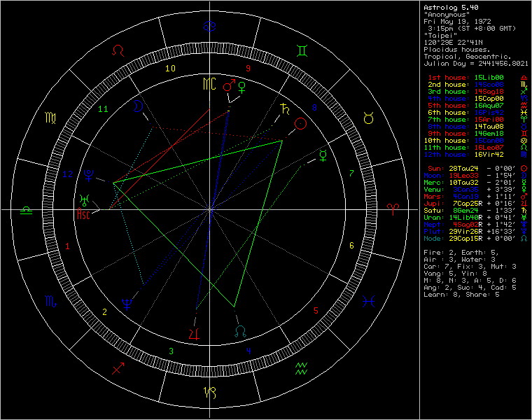The width and height of the screenshot is (532, 420).
Task: Select the 'Fri May 19, 1972' date line
Action: pyautogui.click(x=457, y=22)
